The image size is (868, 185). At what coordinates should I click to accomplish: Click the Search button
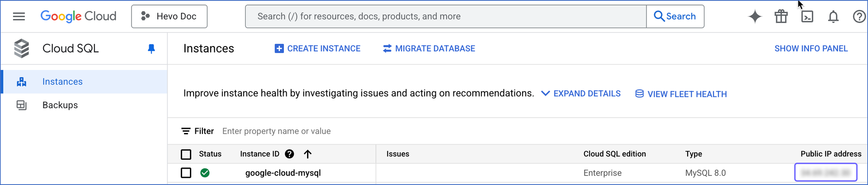coord(675,16)
